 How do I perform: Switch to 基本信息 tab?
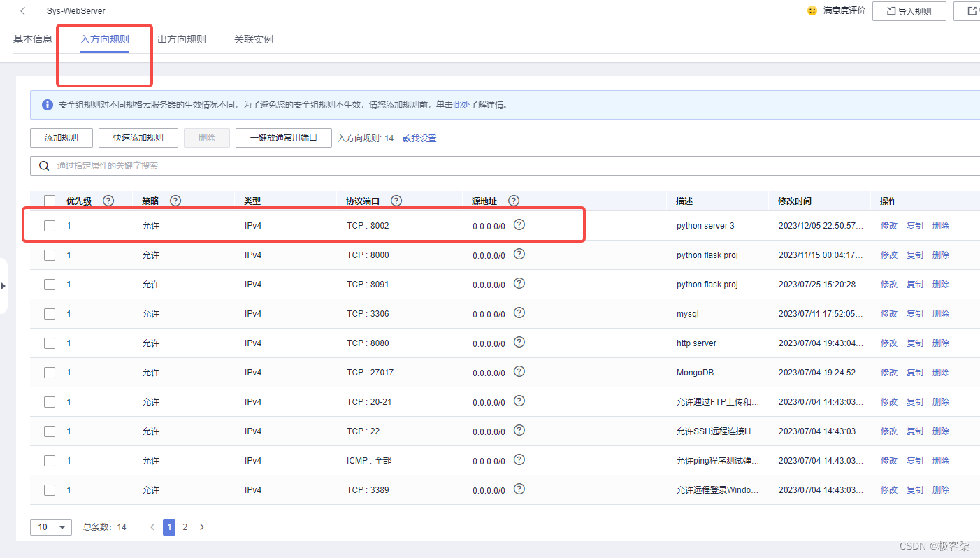tap(33, 39)
